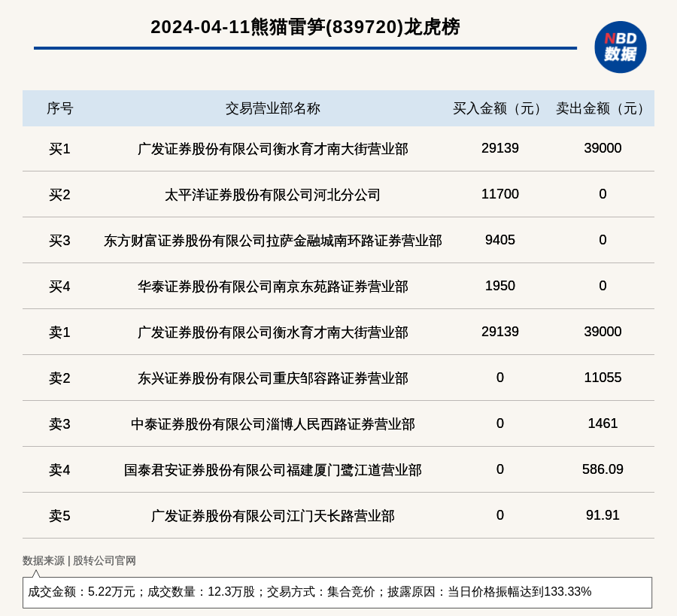The width and height of the screenshot is (677, 616).
Task: Select row label 卖2
Action: [59, 378]
